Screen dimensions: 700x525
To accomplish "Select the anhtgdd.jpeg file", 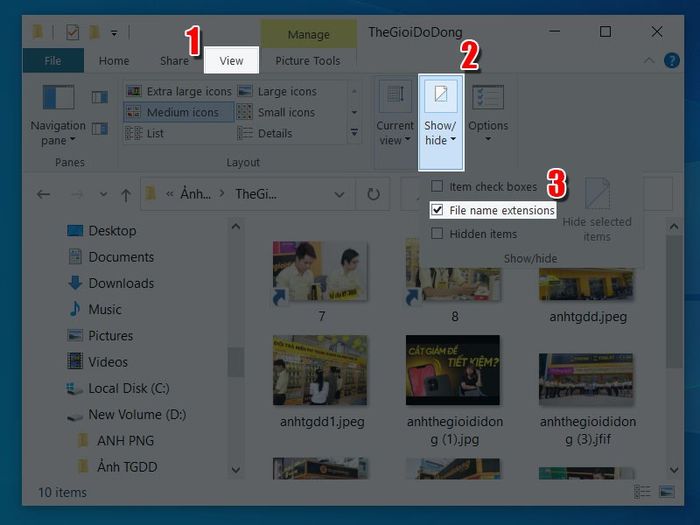I will [x=588, y=296].
